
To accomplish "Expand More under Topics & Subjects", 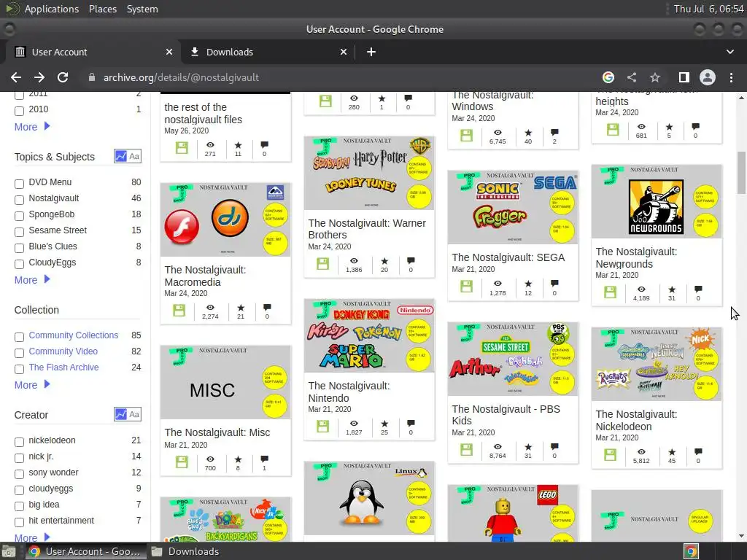I will (x=32, y=280).
